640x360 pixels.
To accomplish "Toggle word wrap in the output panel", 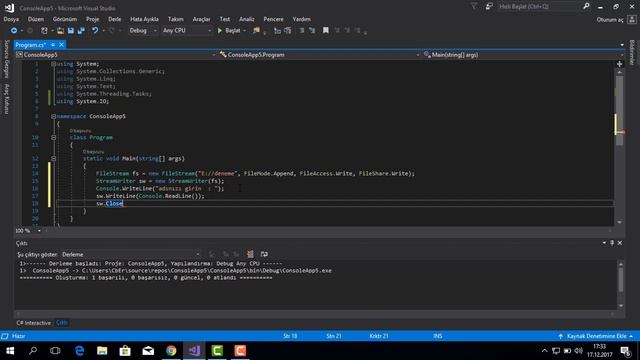I will [x=264, y=254].
